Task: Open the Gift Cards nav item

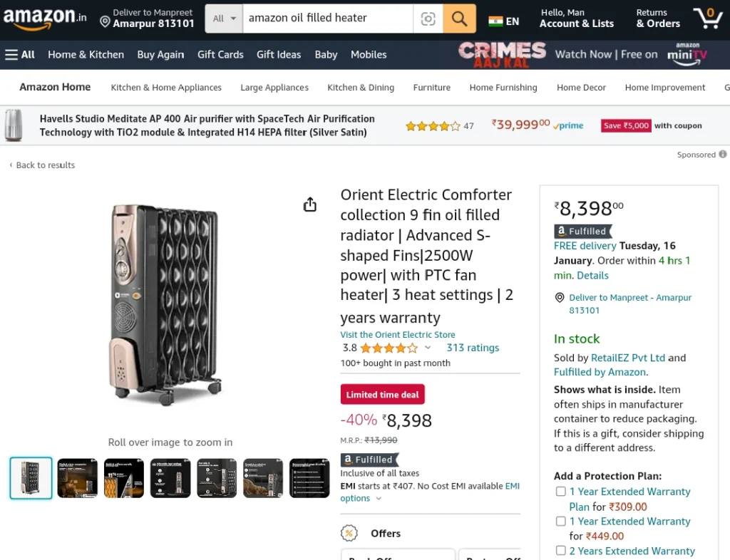Action: coord(220,54)
